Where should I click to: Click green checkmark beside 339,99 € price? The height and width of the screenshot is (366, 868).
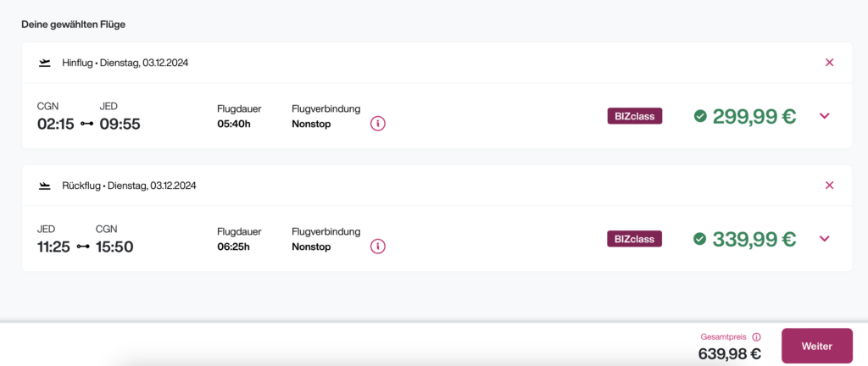(x=700, y=239)
